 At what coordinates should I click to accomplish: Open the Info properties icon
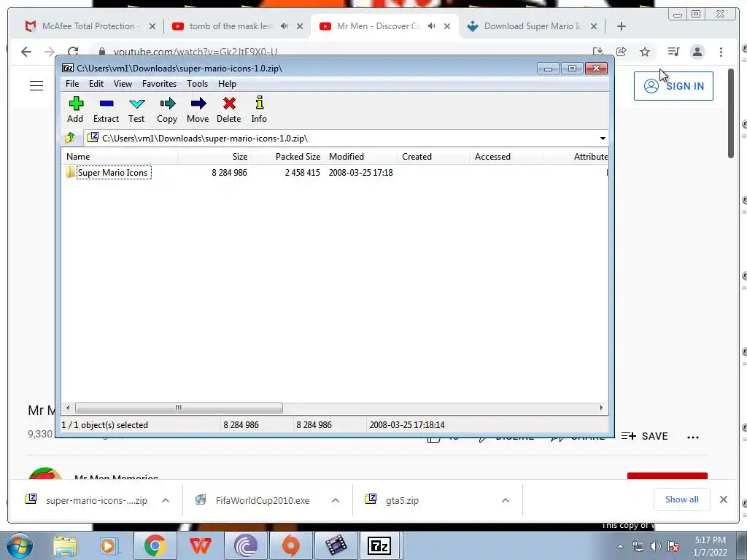coord(259,109)
